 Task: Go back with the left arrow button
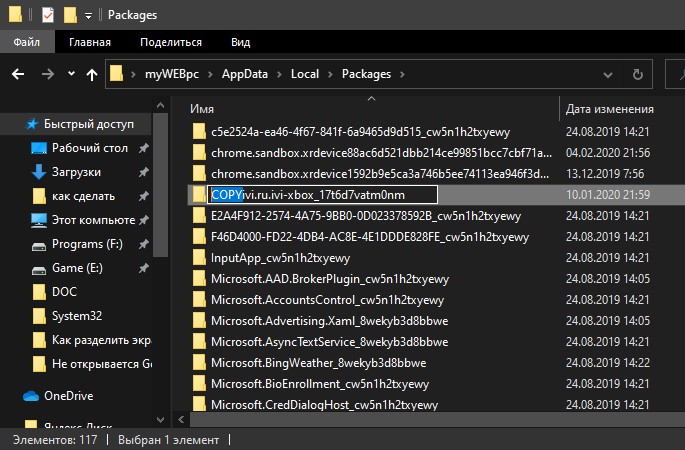click(18, 74)
